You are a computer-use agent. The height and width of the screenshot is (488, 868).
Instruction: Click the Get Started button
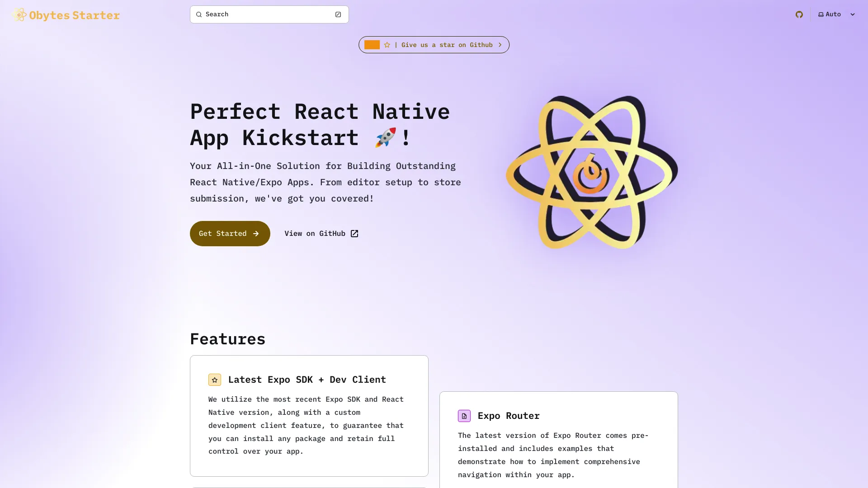tap(230, 234)
